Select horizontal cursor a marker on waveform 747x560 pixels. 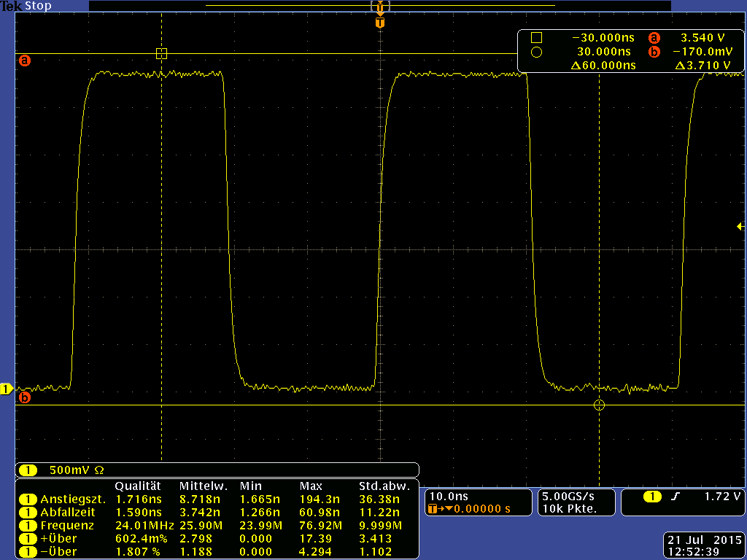pos(24,61)
